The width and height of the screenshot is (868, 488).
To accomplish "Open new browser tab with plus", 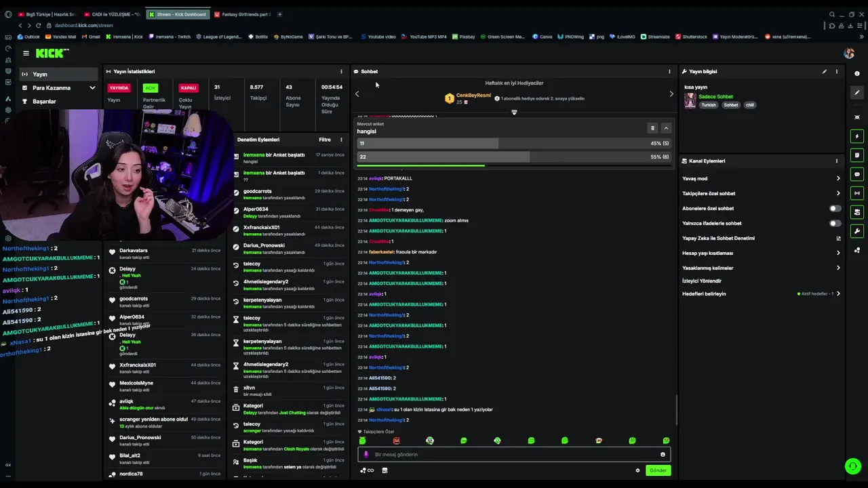I will pyautogui.click(x=279, y=14).
